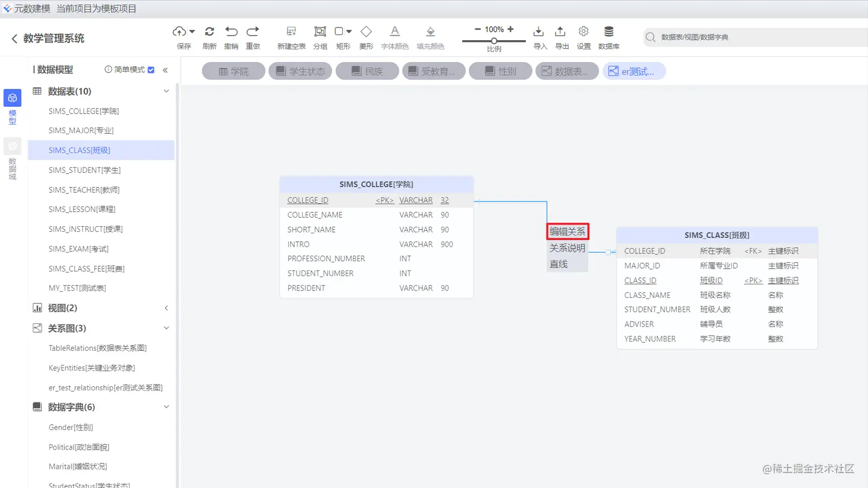Image resolution: width=868 pixels, height=488 pixels.
Task: Click the Group (分组) icon
Action: click(320, 32)
